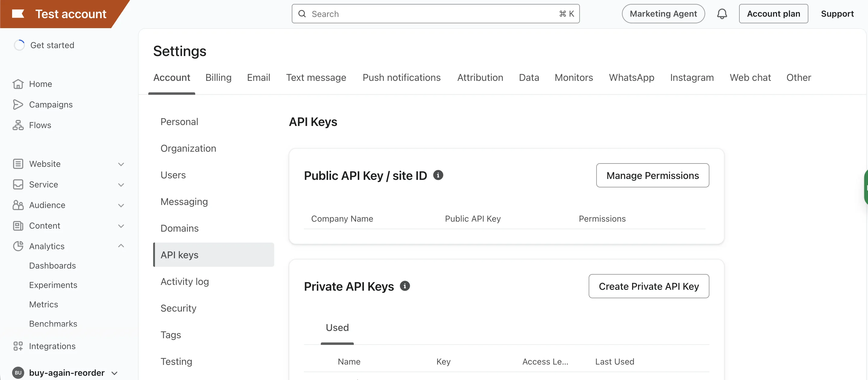Open the Marketing Agent button
The width and height of the screenshot is (868, 380).
[663, 14]
